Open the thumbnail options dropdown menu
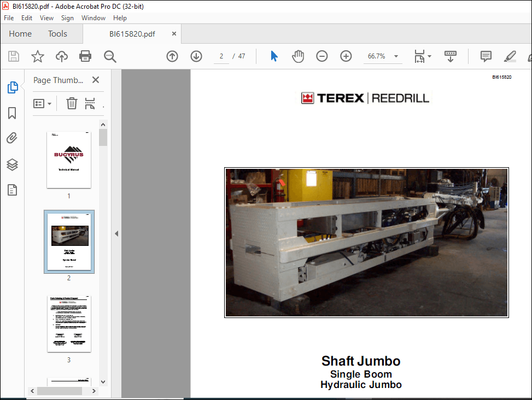The image size is (532, 400). pos(43,103)
